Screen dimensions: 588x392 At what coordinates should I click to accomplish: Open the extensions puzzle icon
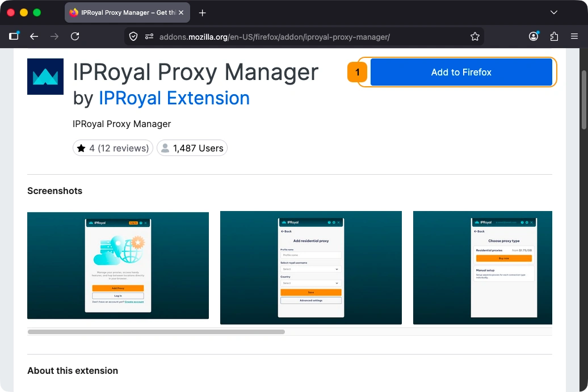pyautogui.click(x=554, y=36)
